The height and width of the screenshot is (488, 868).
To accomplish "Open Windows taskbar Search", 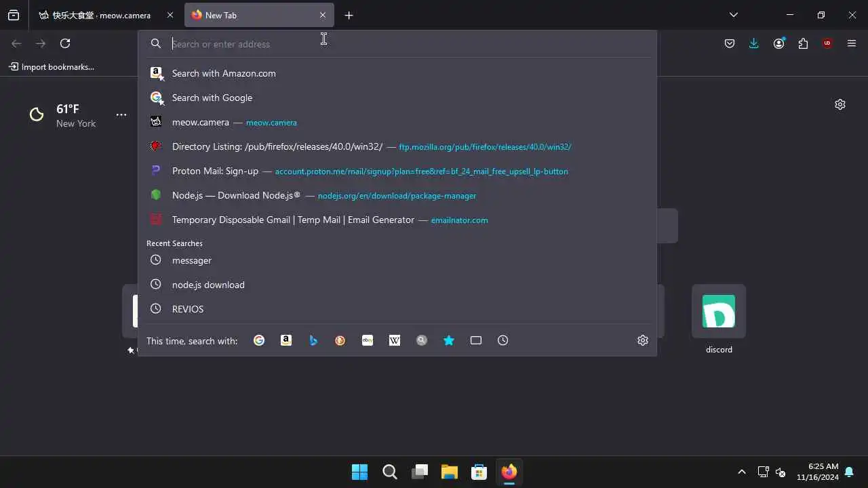I will [x=389, y=472].
